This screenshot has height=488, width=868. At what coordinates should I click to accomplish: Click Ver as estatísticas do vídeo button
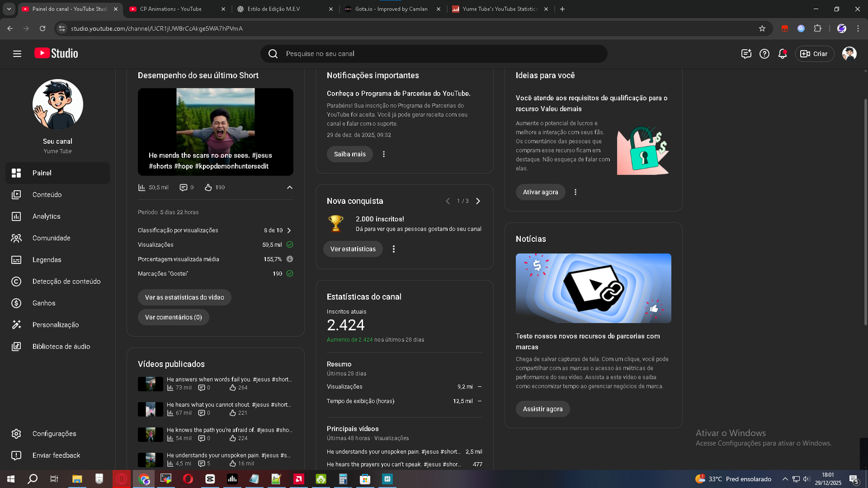tap(184, 298)
